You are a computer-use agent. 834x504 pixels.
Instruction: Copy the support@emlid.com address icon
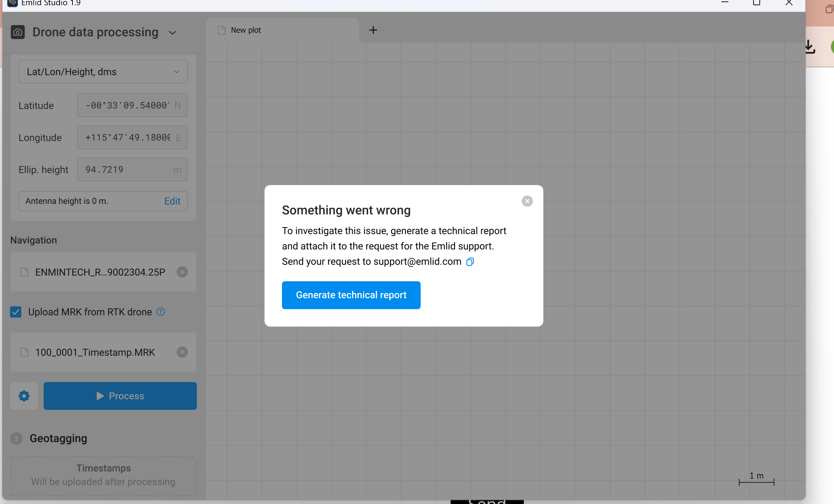pyautogui.click(x=470, y=262)
